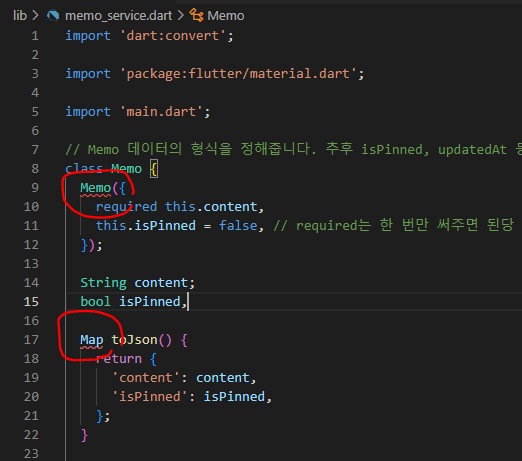This screenshot has height=461, width=522.
Task: Click the underlined 'Map' return type
Action: [92, 340]
